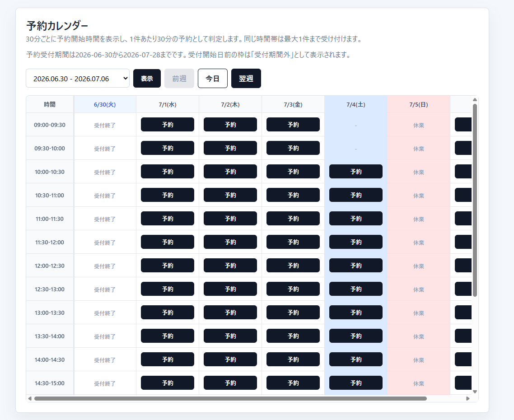Reserve 7/3(金) at 09:00-09:30
The height and width of the screenshot is (420, 514).
click(293, 125)
